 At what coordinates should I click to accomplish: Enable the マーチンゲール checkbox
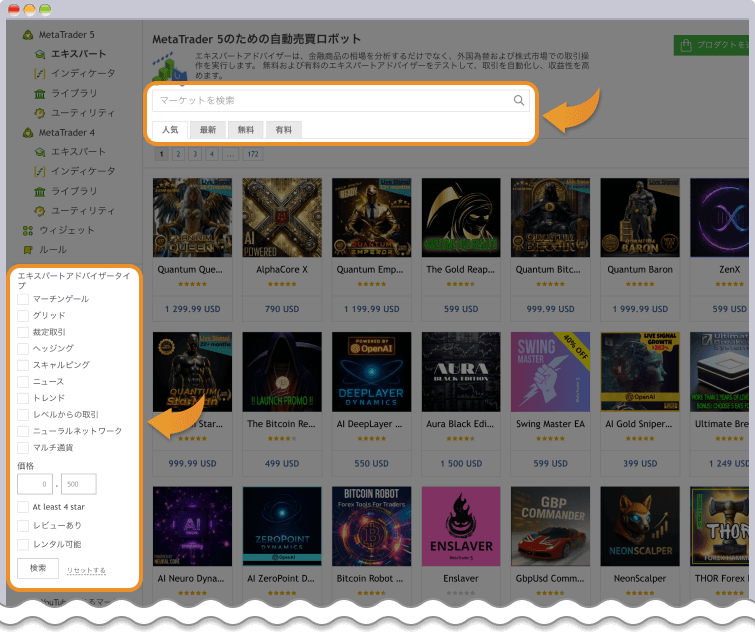pyautogui.click(x=23, y=299)
